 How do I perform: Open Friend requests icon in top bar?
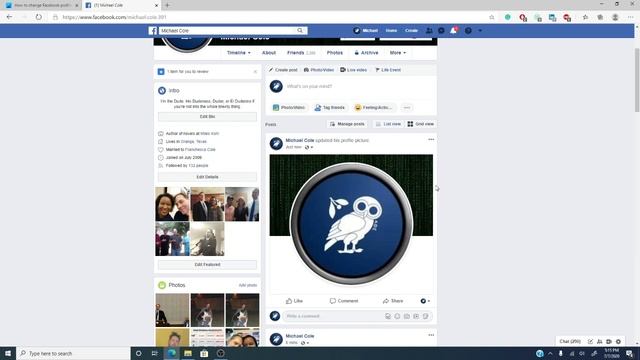[x=429, y=31]
